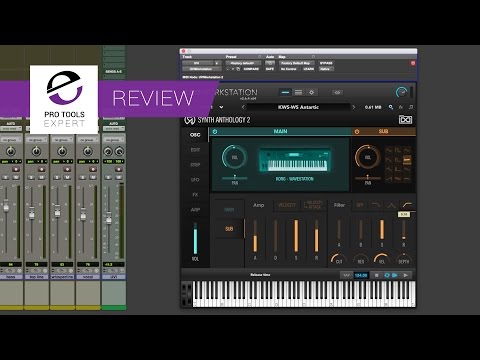Screen dimensions: 480x360
Task: Select band-pass filter shape icon
Action: (x=391, y=205)
